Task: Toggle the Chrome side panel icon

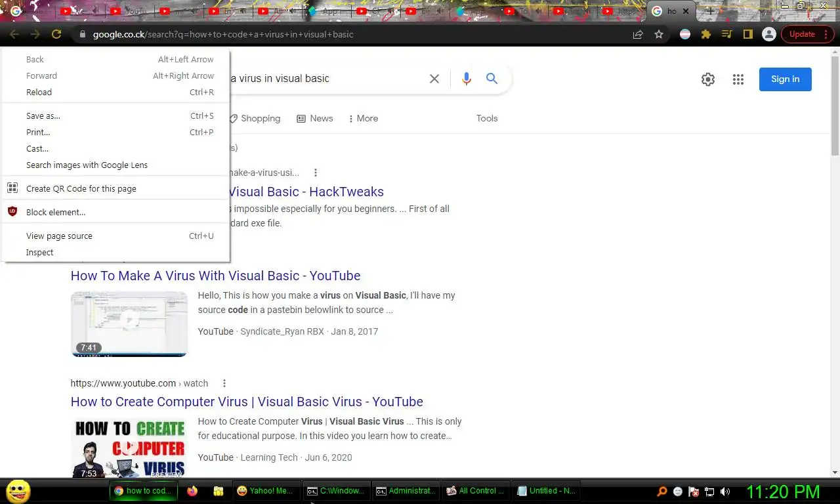Action: [x=747, y=34]
